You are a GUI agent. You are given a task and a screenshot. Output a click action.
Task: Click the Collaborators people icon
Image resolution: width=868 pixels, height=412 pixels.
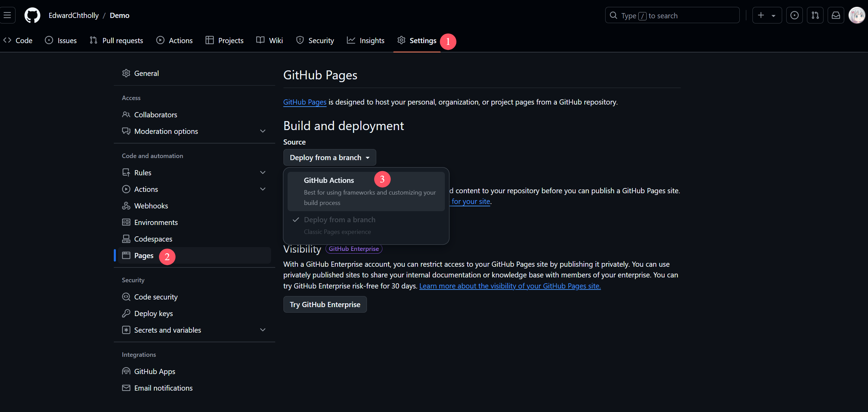126,115
